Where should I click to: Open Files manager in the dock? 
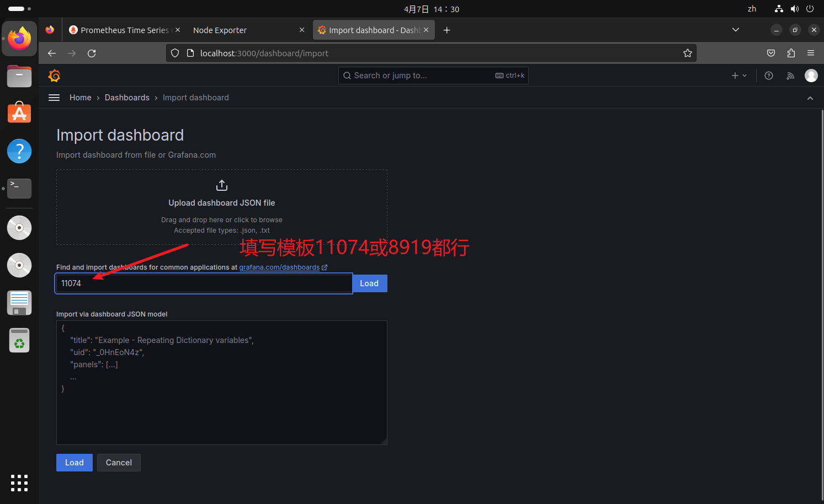tap(19, 76)
